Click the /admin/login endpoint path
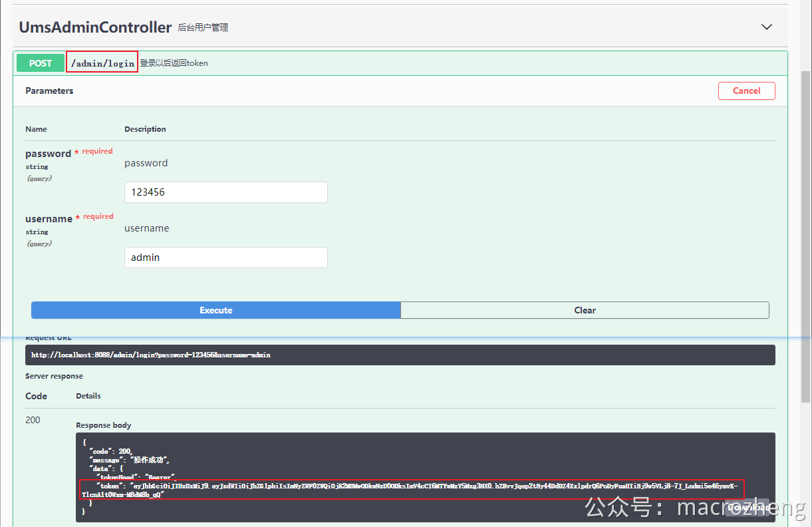 pyautogui.click(x=102, y=63)
